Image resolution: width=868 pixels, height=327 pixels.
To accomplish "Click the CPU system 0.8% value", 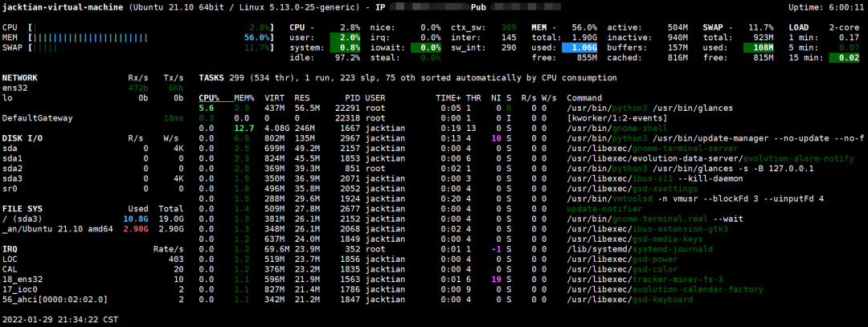I will (346, 47).
